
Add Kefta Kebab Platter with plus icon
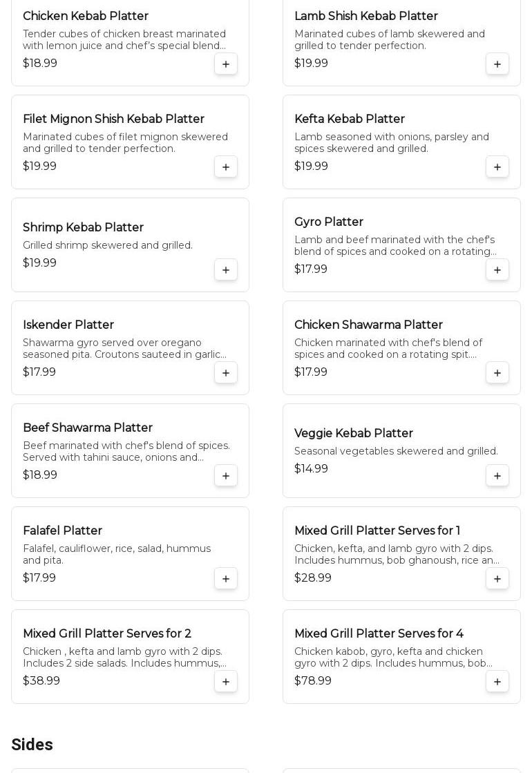tap(497, 167)
